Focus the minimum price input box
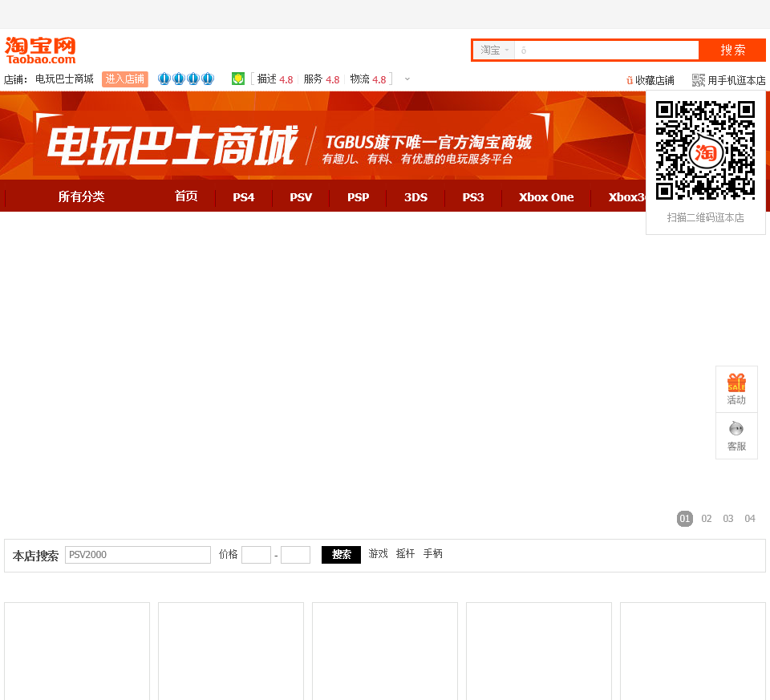 click(x=257, y=555)
